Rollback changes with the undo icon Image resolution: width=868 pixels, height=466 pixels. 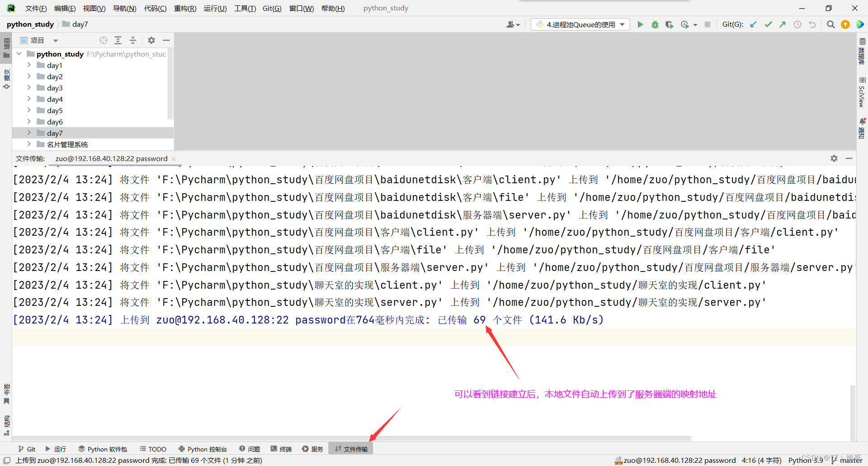click(812, 24)
